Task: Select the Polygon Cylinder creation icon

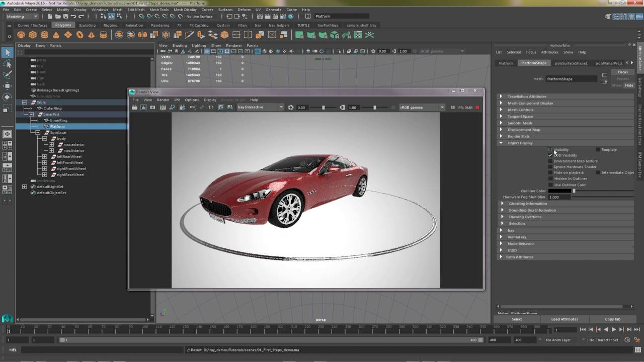Action: click(44, 34)
